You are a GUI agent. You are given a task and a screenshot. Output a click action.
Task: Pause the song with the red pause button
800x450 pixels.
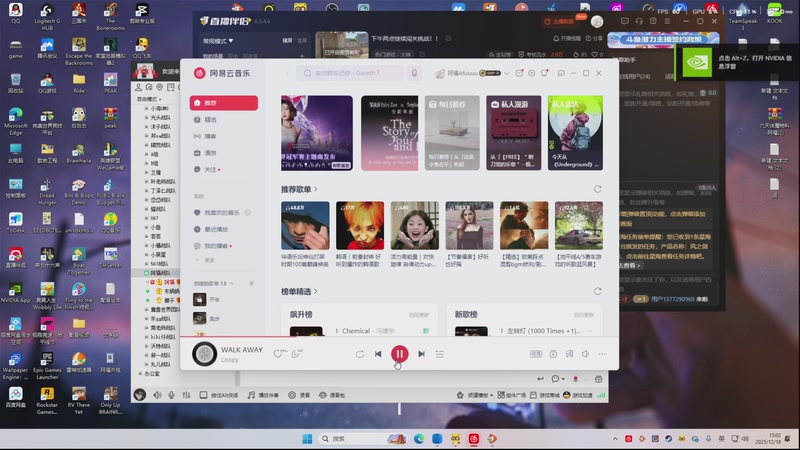(x=399, y=354)
